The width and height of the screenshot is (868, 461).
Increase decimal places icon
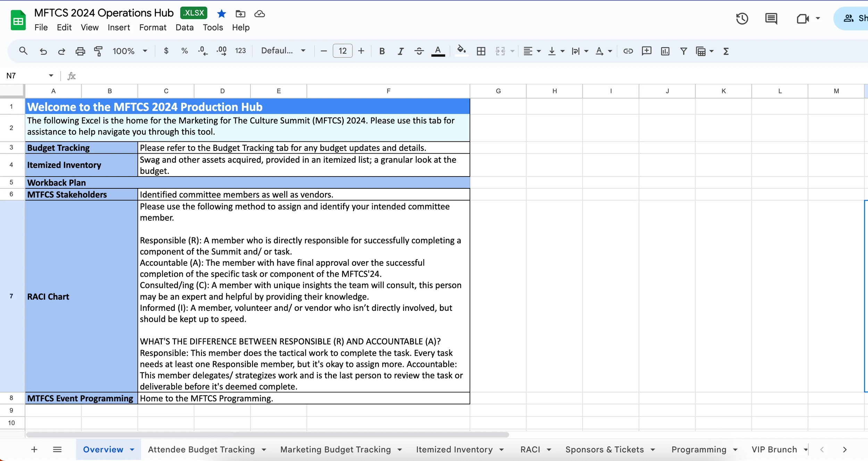pyautogui.click(x=222, y=51)
